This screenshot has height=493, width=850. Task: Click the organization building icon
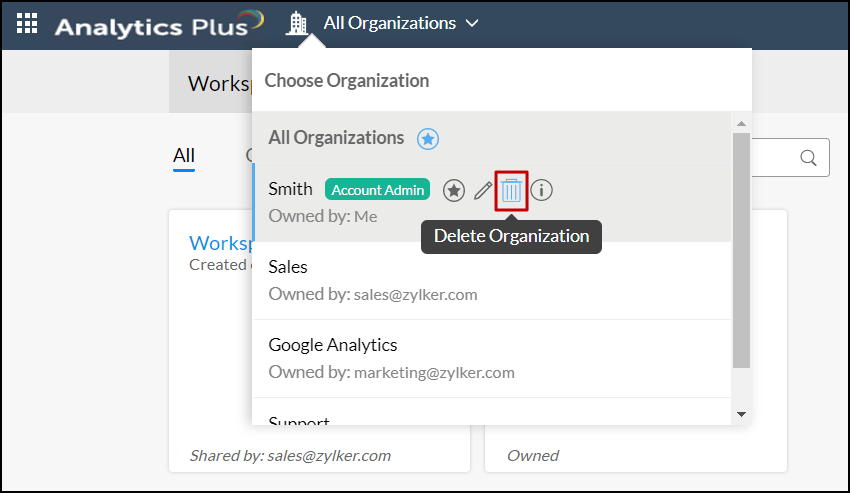click(297, 23)
